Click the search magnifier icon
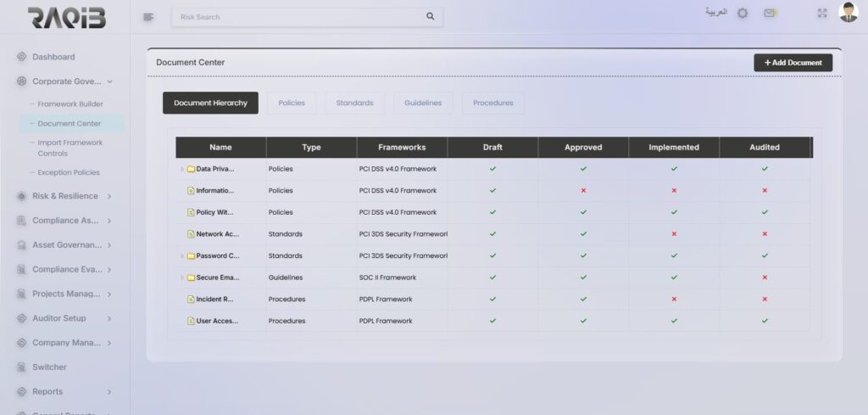Viewport: 868px width, 415px height. click(430, 16)
